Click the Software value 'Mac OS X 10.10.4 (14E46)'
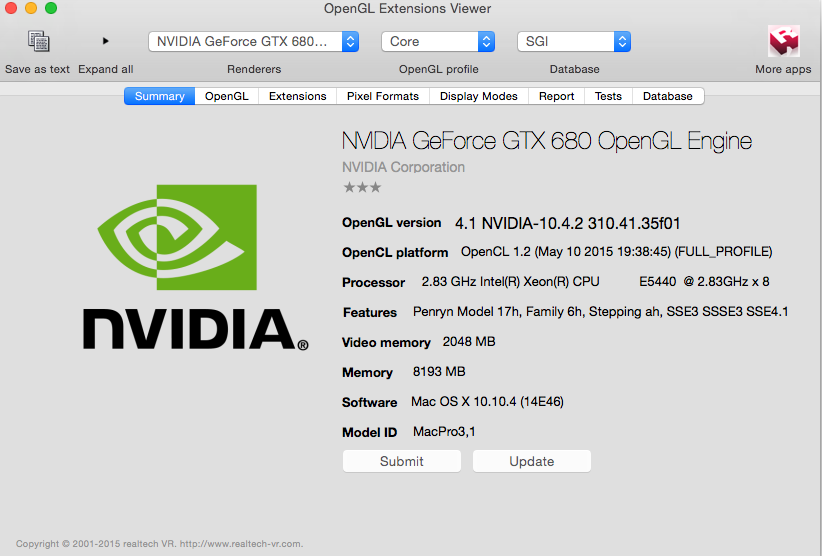Viewport: 822px width, 556px height. pyautogui.click(x=487, y=402)
